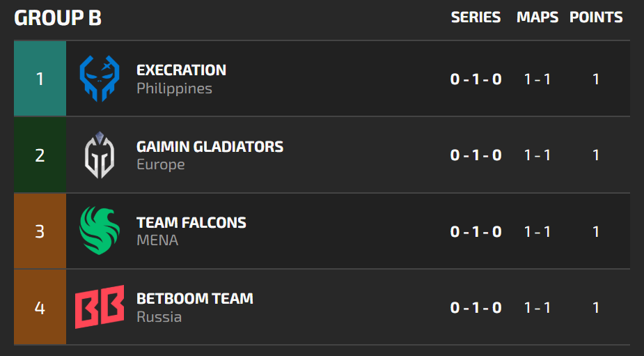Click the teal rank 1 badge
Screen dimensions: 644x356
coord(40,79)
